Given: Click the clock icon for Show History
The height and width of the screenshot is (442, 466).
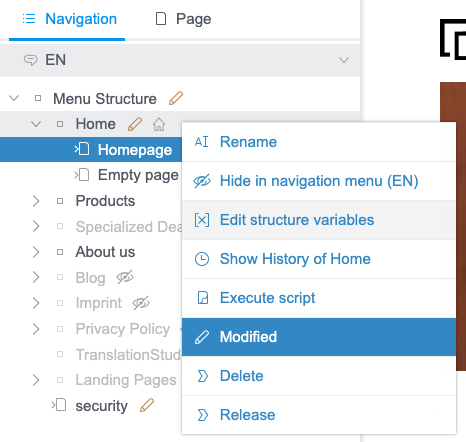Looking at the screenshot, I should click(x=202, y=259).
